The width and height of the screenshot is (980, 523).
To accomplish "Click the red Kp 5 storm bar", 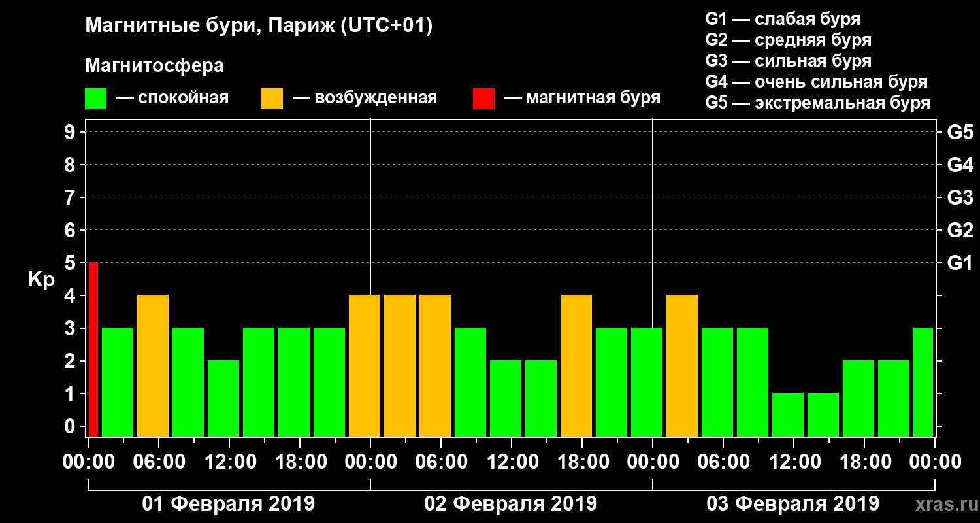I will pos(93,349).
